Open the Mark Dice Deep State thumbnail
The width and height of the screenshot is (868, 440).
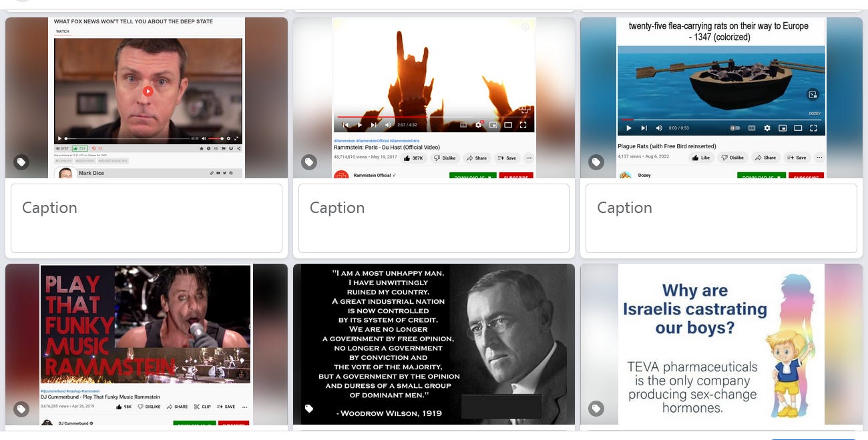tap(146, 97)
